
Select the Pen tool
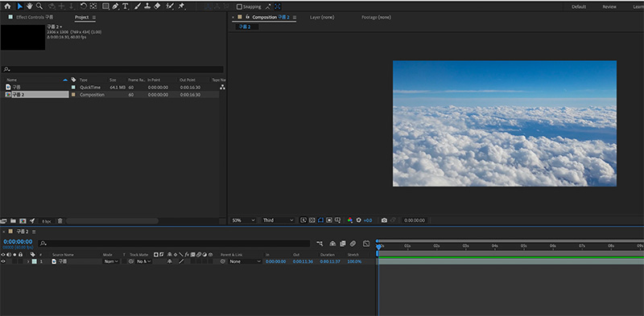115,6
